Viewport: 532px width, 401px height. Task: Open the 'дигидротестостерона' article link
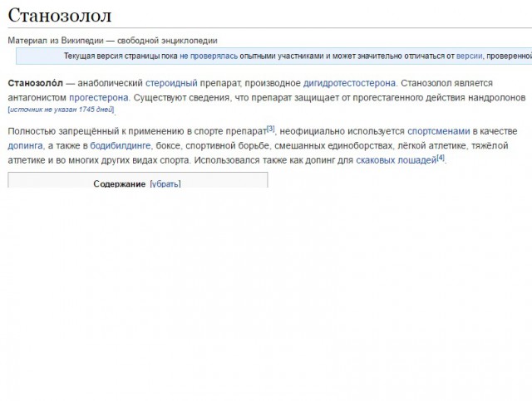click(349, 83)
